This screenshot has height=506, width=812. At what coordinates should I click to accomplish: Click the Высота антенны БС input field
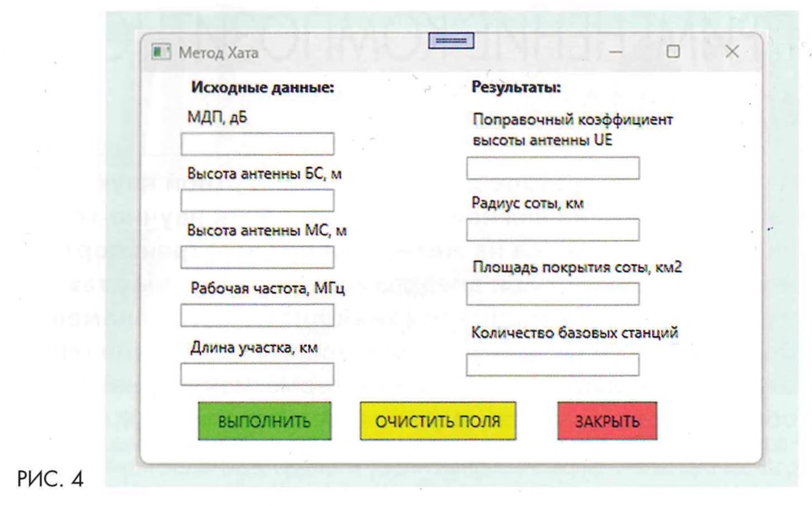click(x=257, y=200)
